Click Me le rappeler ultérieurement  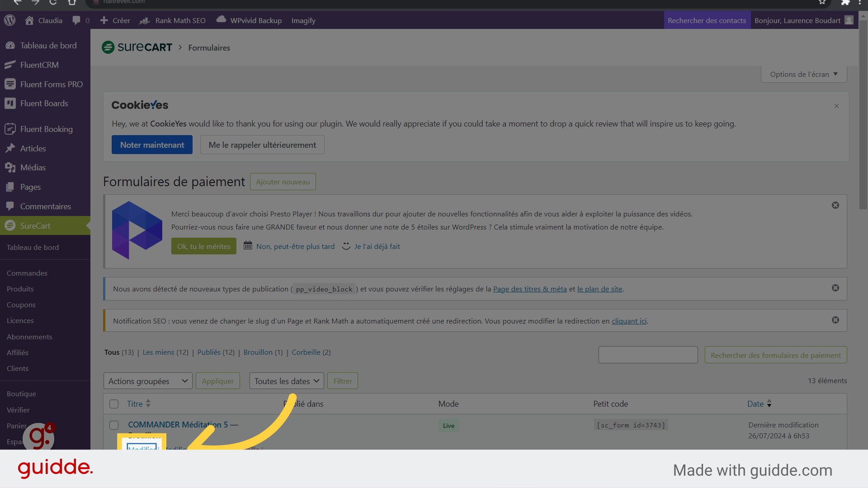262,145
